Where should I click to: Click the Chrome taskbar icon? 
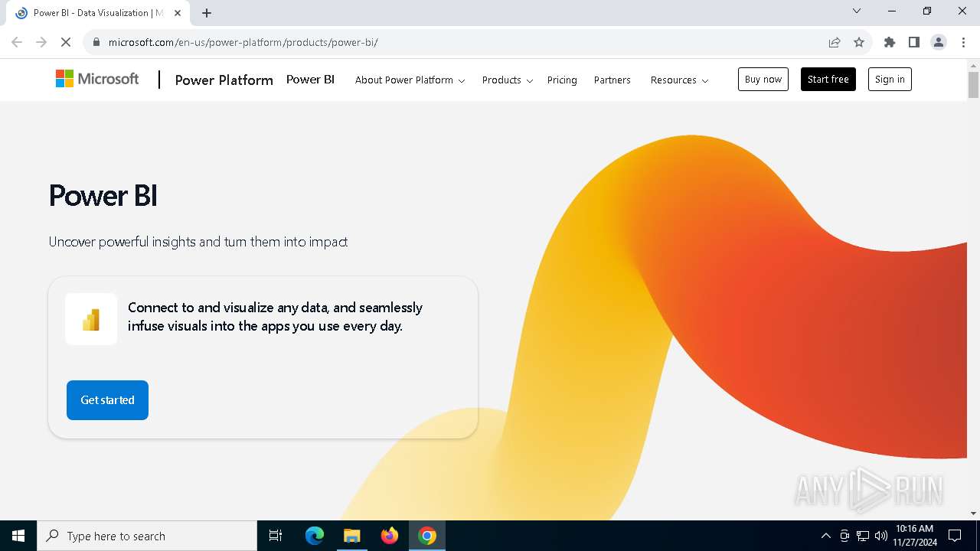pos(427,536)
